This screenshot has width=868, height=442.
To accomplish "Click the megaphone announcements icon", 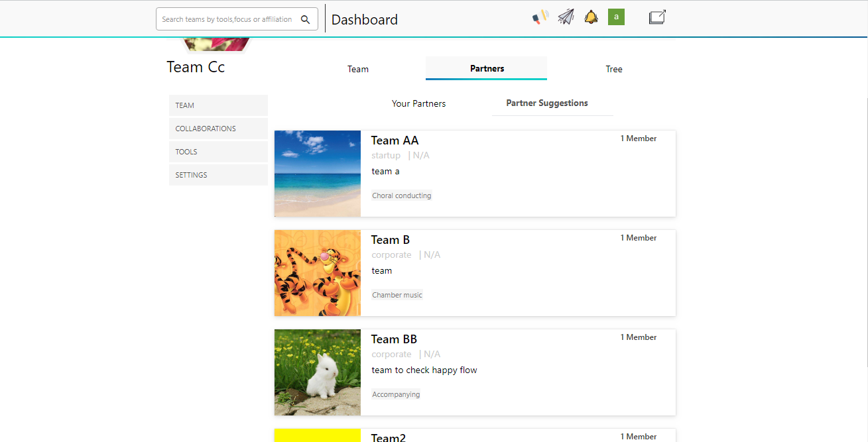I will click(540, 17).
